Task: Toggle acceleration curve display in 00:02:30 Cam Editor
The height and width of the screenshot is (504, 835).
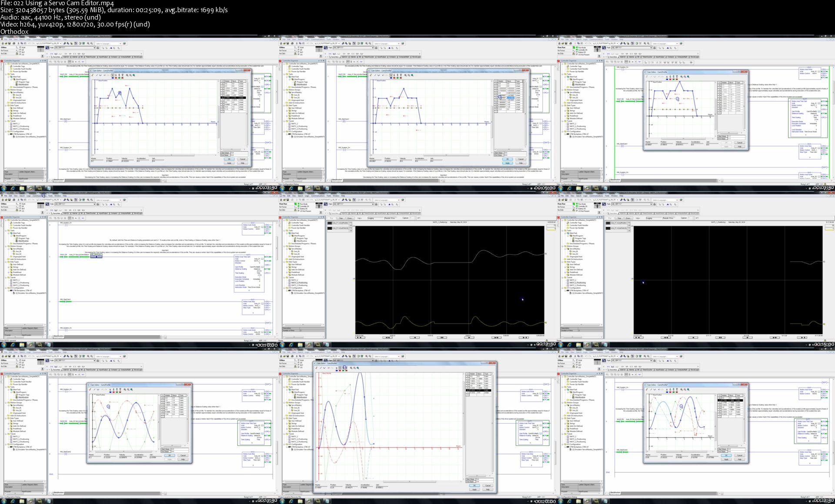Action: click(119, 75)
